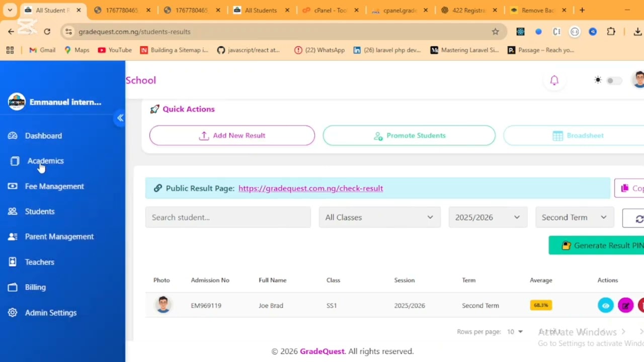
Task: Open the Mastering Laravel bookmark
Action: 464,50
